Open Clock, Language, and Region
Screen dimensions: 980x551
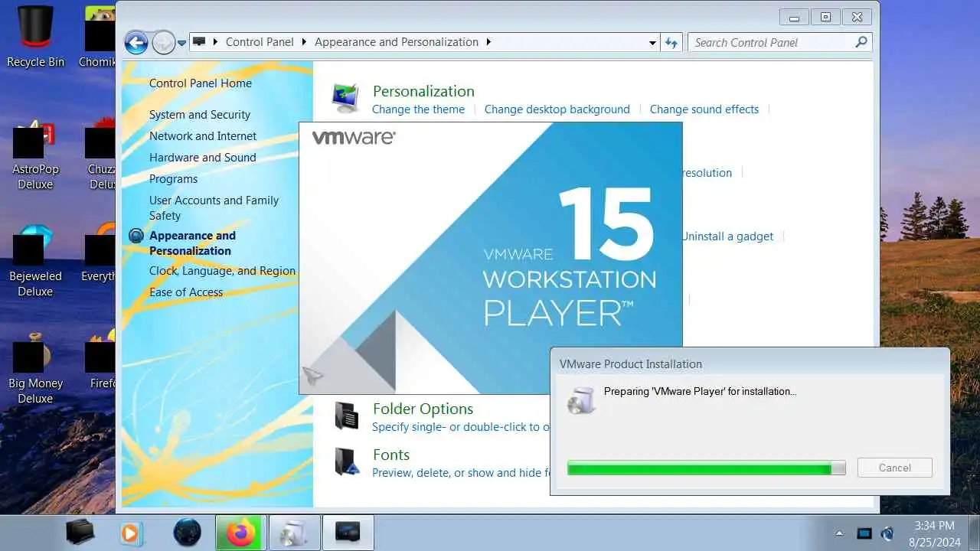[222, 271]
